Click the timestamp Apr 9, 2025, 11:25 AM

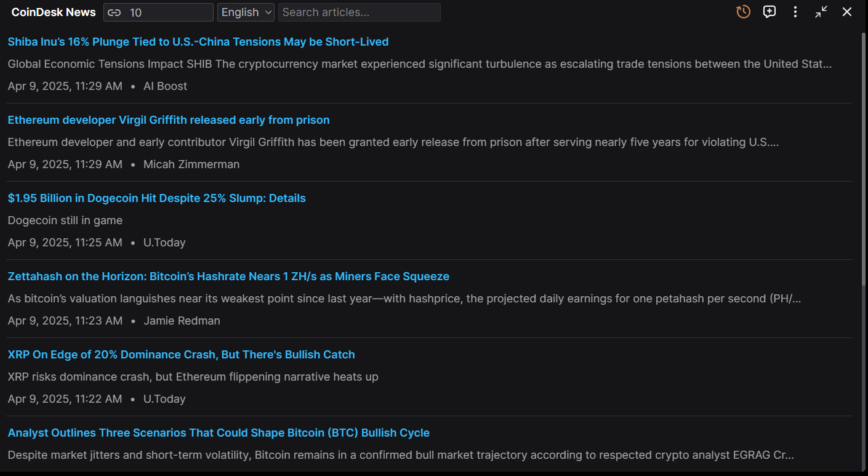tap(65, 243)
